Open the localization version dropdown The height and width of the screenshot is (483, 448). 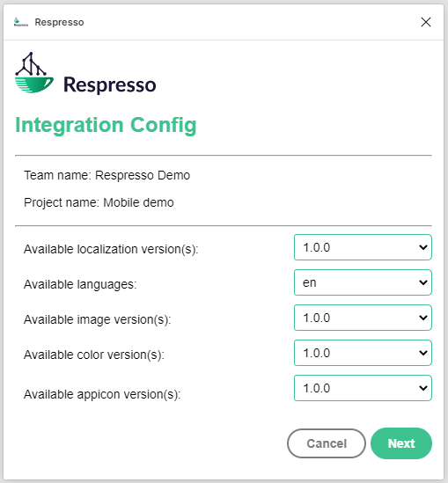[363, 247]
